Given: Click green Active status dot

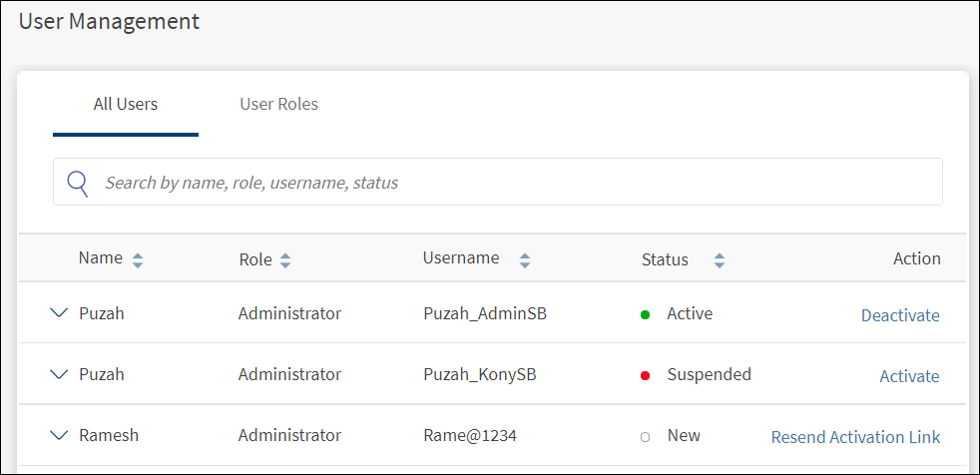Looking at the screenshot, I should (645, 314).
